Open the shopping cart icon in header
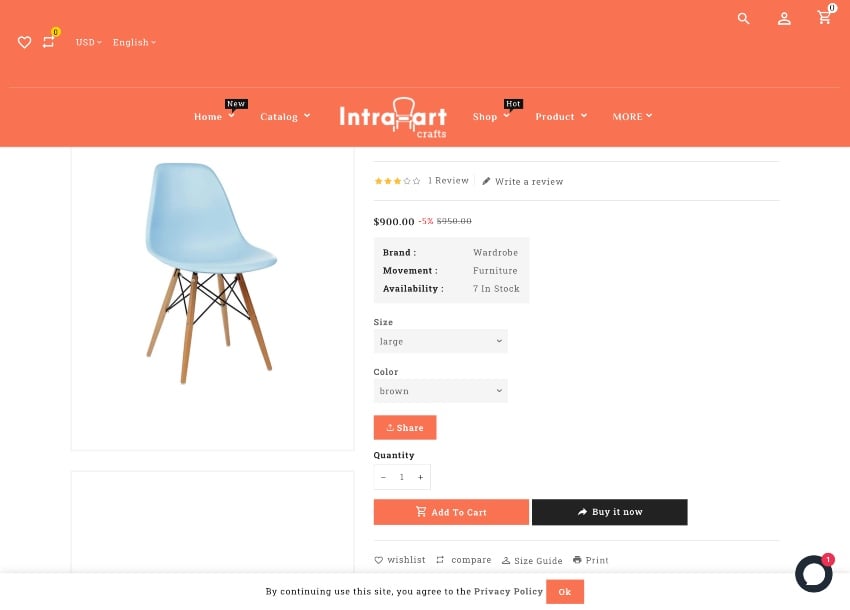The height and width of the screenshot is (610, 850). pos(825,17)
